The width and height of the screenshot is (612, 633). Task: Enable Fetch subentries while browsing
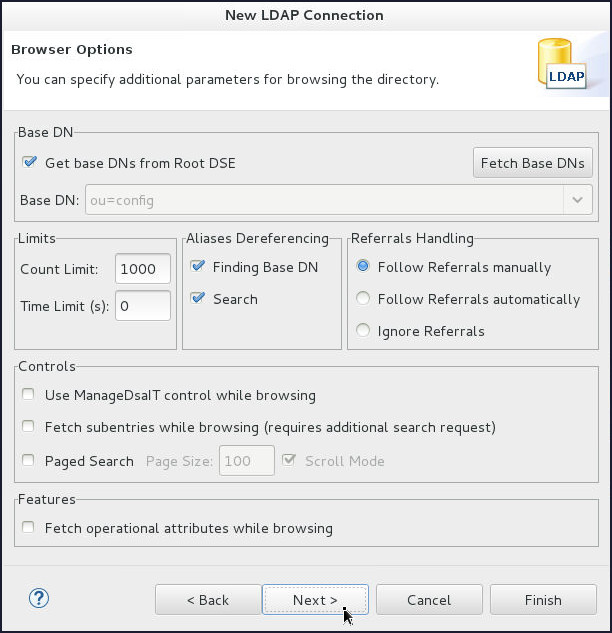[29, 427]
